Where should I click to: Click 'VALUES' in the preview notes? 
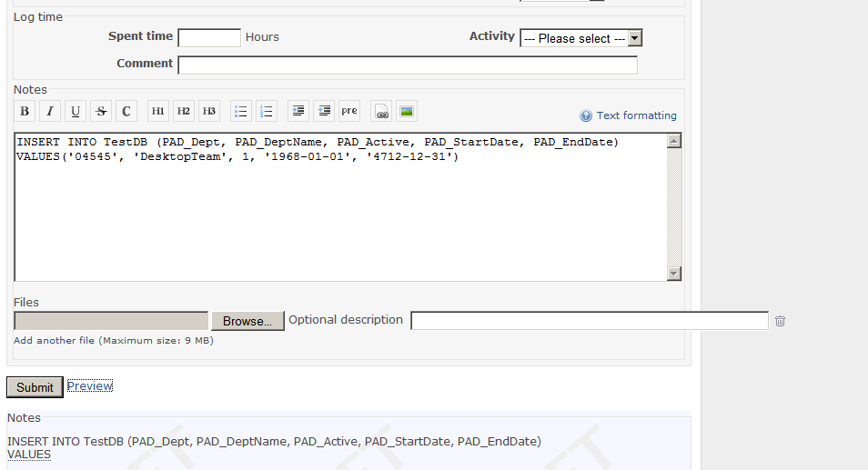[x=29, y=455]
